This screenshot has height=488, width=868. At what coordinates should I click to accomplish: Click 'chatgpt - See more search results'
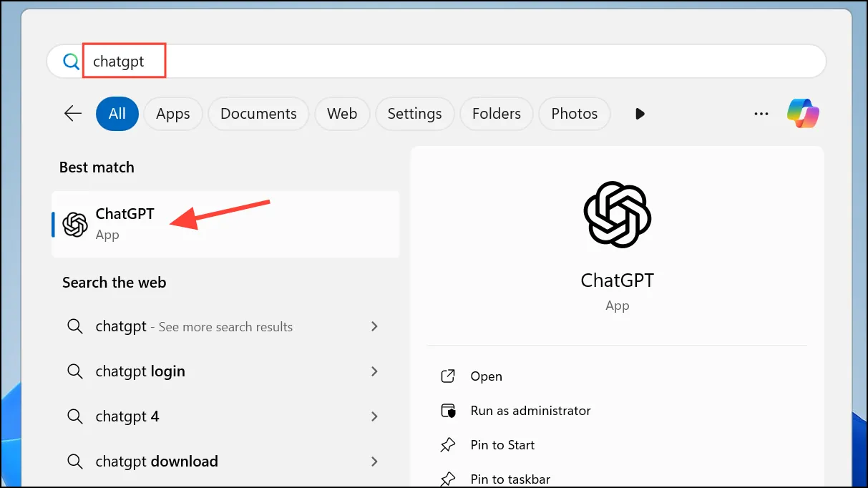coord(194,327)
